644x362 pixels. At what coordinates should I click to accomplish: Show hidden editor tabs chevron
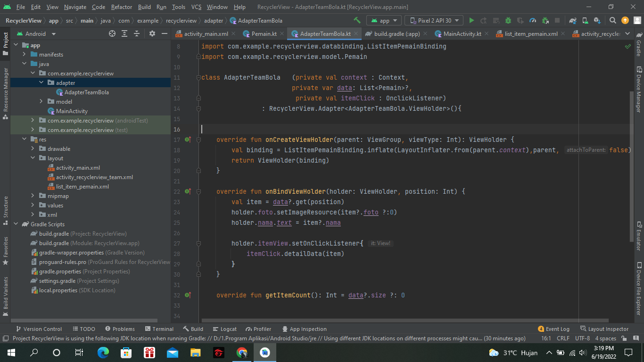(627, 33)
